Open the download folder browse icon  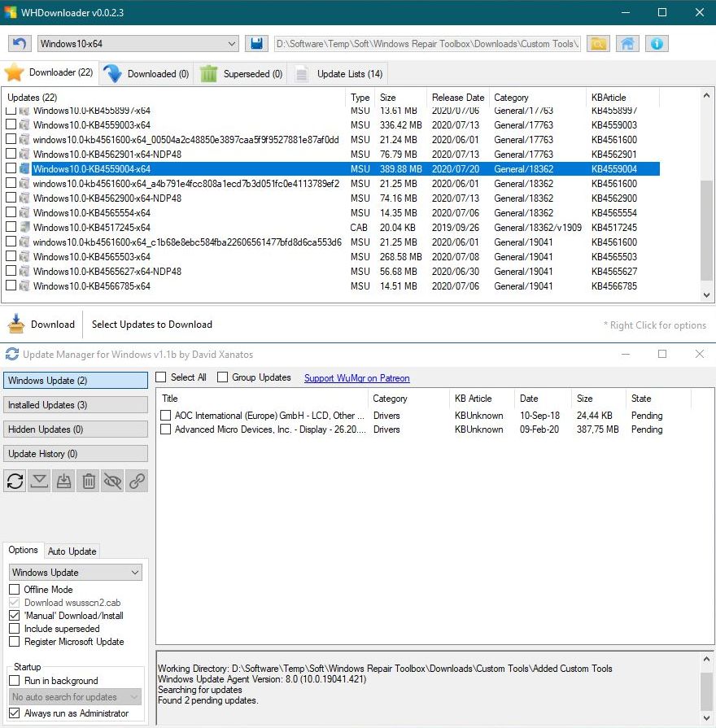pos(598,43)
